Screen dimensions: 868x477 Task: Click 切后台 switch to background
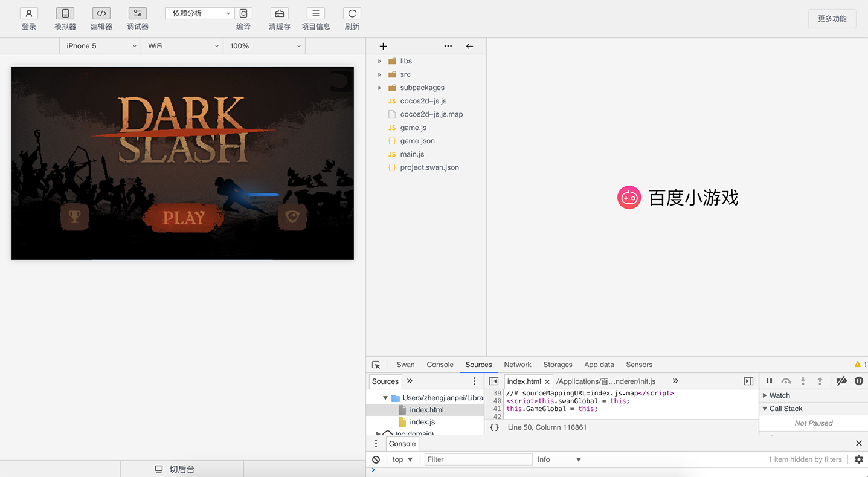(x=182, y=469)
